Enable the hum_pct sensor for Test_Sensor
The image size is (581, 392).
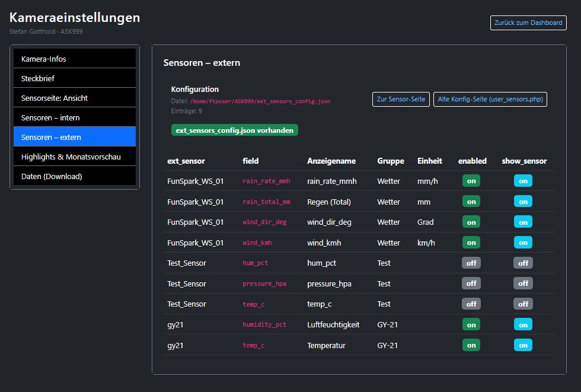coord(471,263)
